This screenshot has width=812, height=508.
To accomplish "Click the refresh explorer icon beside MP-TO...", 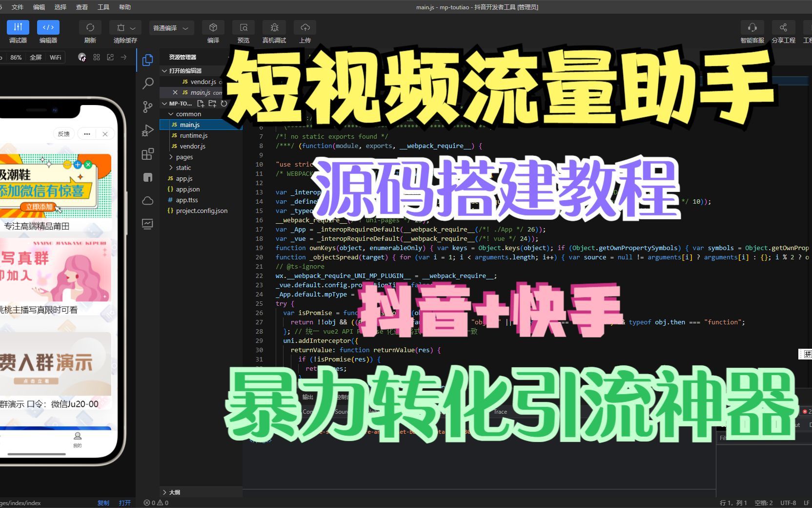I will [x=224, y=104].
